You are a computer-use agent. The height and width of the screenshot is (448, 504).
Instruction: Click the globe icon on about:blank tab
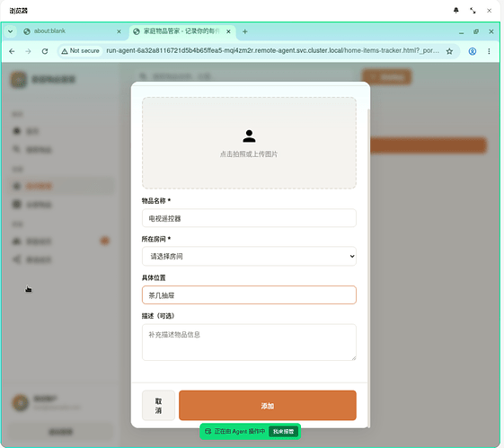click(27, 31)
